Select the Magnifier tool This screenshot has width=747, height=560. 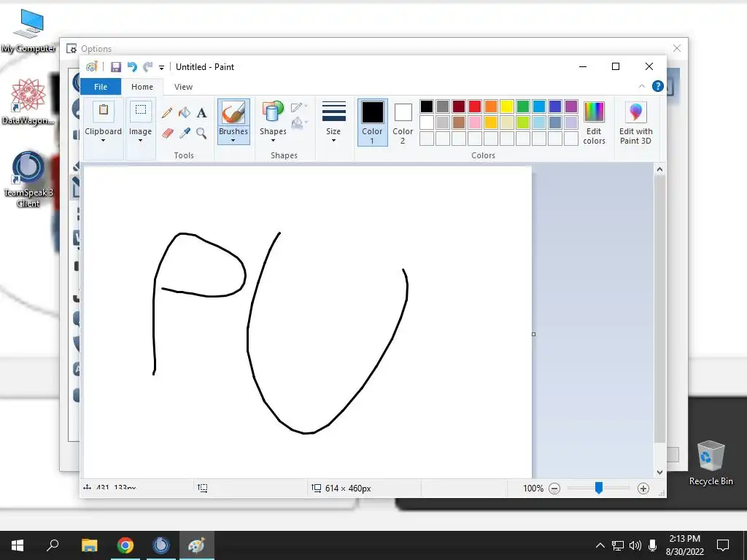[201, 133]
